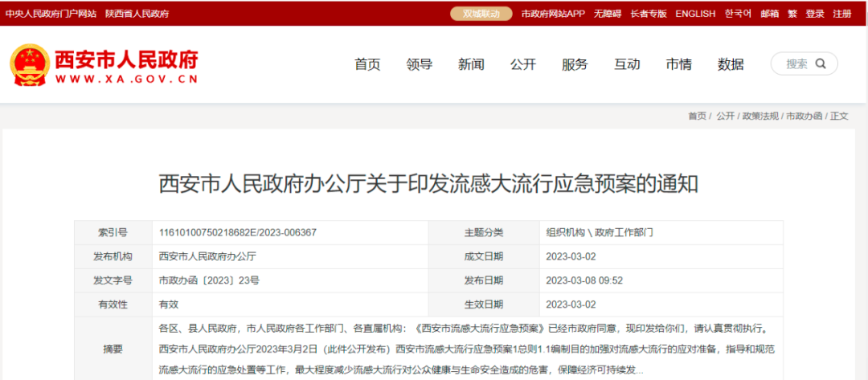
Task: Click the 索引号 label cell
Action: click(113, 233)
